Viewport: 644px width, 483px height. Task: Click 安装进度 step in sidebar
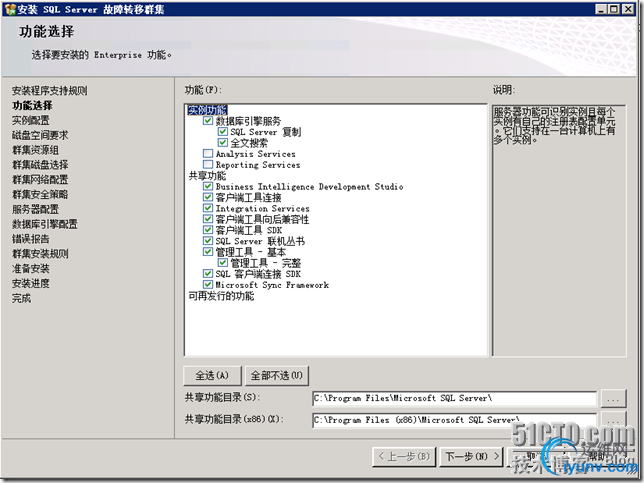click(x=30, y=283)
